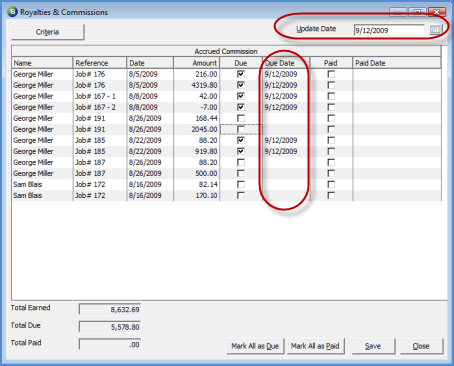454x366 pixels.
Task: Click Mark All as Paid button
Action: click(x=315, y=346)
